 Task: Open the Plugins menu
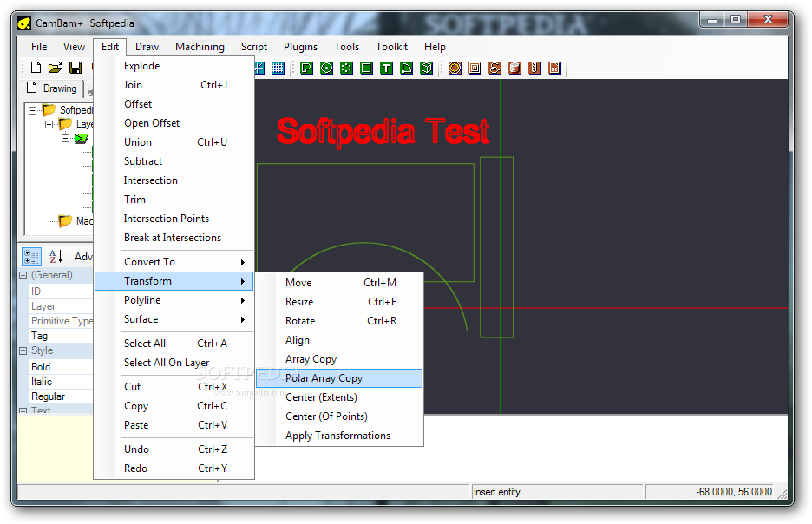point(300,47)
